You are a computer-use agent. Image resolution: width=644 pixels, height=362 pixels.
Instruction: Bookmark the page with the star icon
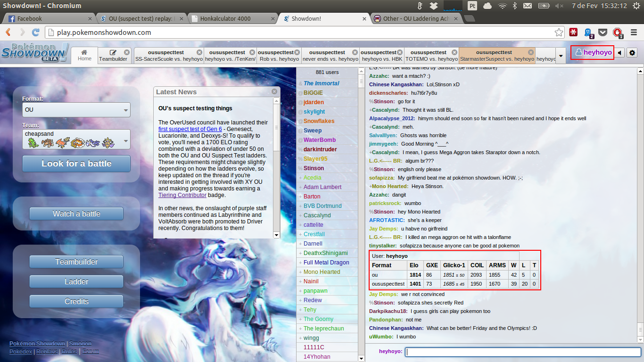pyautogui.click(x=559, y=33)
